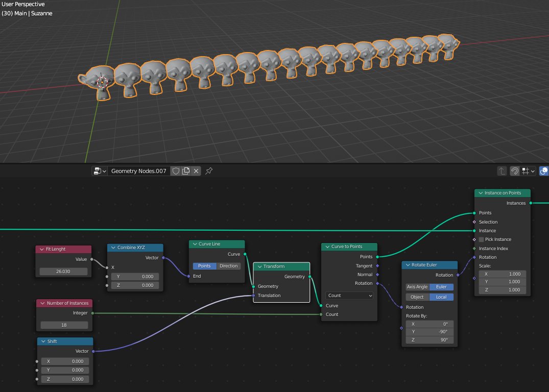Viewport: 549px width, 392px height.
Task: Open the node tree browse dropdown
Action: [x=100, y=171]
